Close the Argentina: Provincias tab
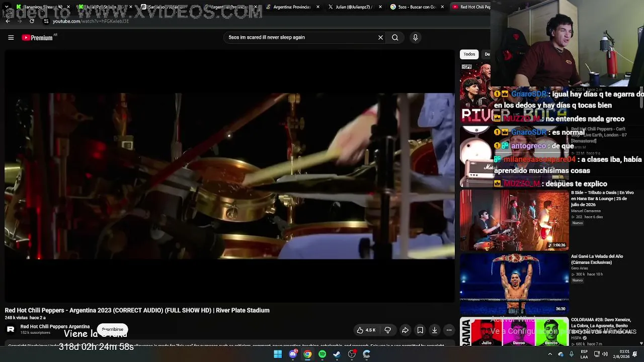Image resolution: width=644 pixels, height=362 pixels. [x=318, y=7]
